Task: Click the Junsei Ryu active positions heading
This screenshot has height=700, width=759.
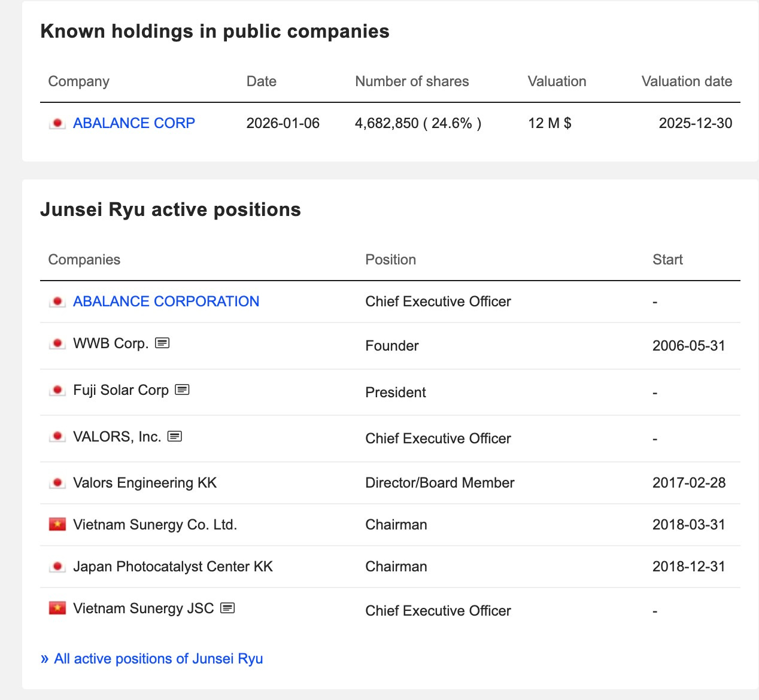Action: (171, 209)
